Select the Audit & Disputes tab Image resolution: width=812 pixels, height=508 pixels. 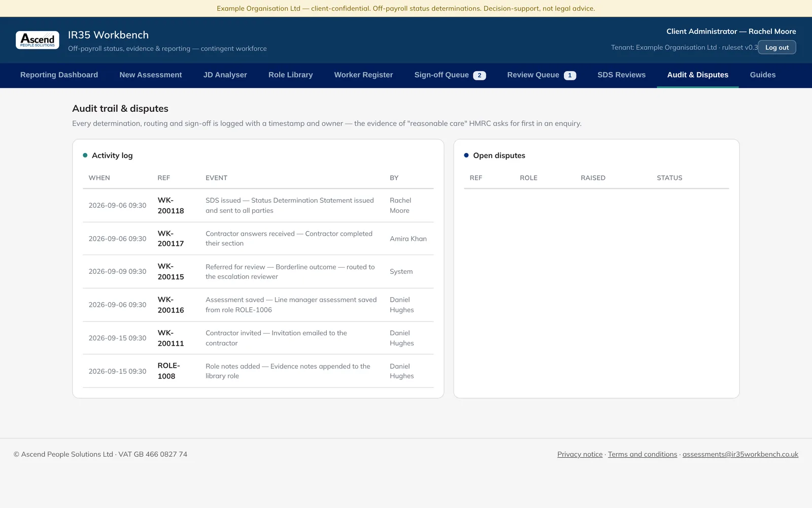pos(697,75)
